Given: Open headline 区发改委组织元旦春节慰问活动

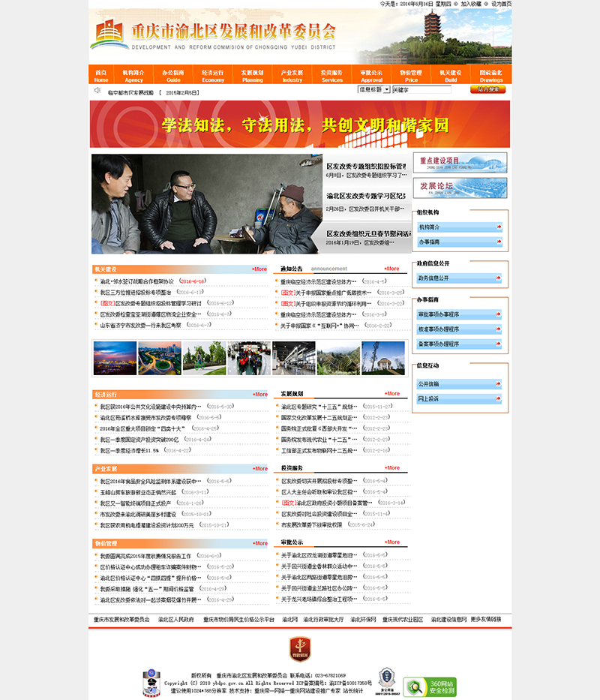Looking at the screenshot, I should click(369, 233).
